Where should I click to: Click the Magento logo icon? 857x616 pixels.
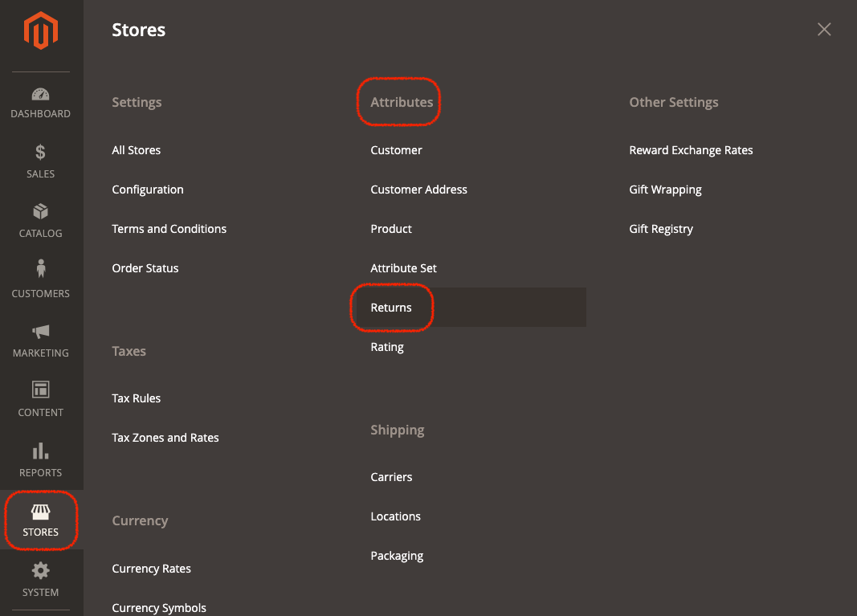point(40,32)
